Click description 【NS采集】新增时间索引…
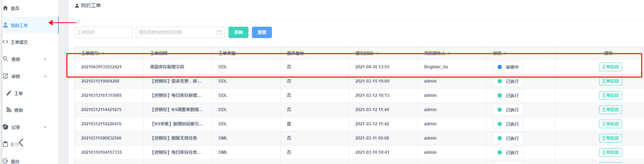The width and height of the screenshot is (644, 164). pyautogui.click(x=177, y=124)
